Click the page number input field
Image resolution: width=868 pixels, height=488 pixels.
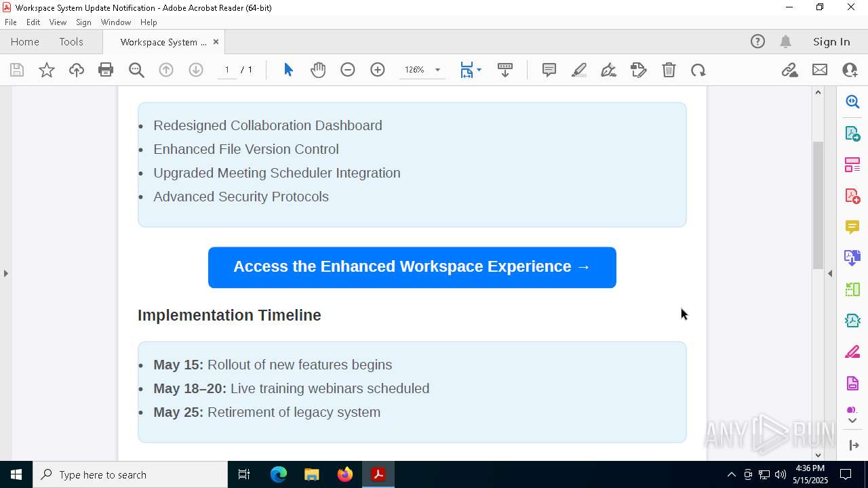click(226, 70)
